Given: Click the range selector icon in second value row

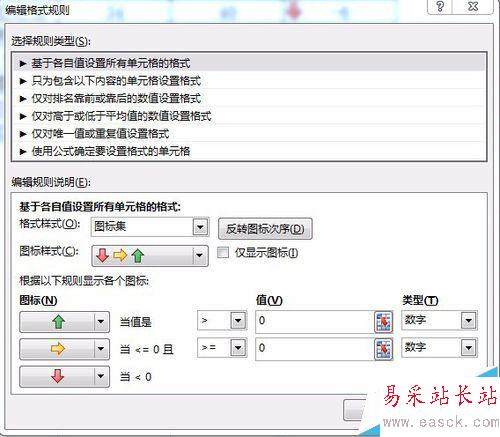Looking at the screenshot, I should tap(384, 349).
